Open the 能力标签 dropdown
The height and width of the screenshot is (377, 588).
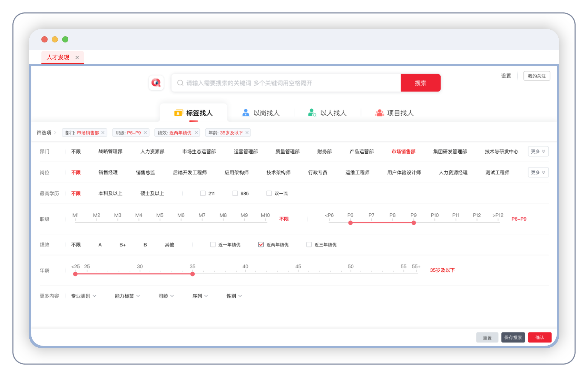[127, 296]
